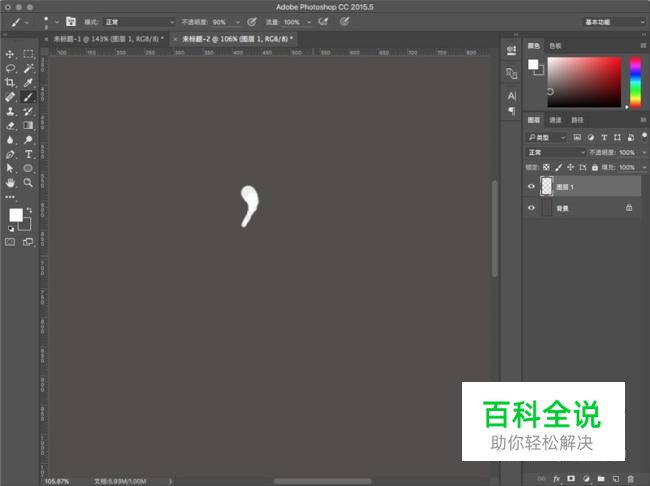Pick a color in the red color field
Viewport: 650px width, 486px height.
[x=584, y=82]
